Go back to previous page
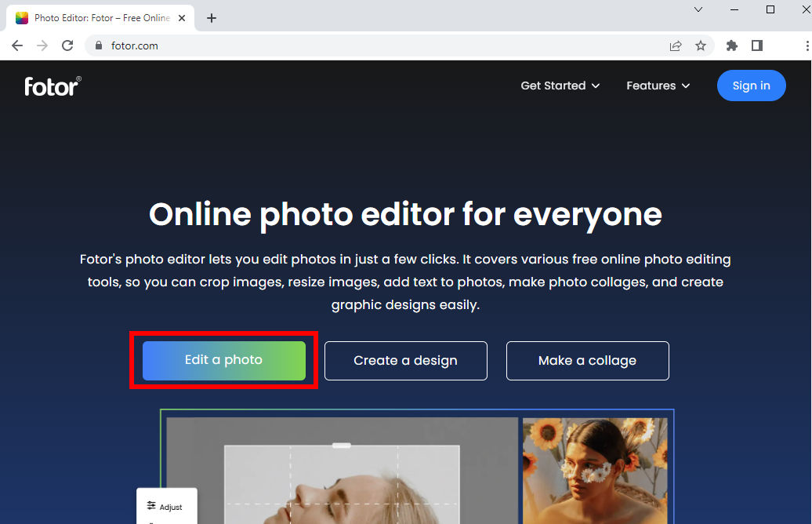Screen dimensions: 812x524 click(x=17, y=45)
